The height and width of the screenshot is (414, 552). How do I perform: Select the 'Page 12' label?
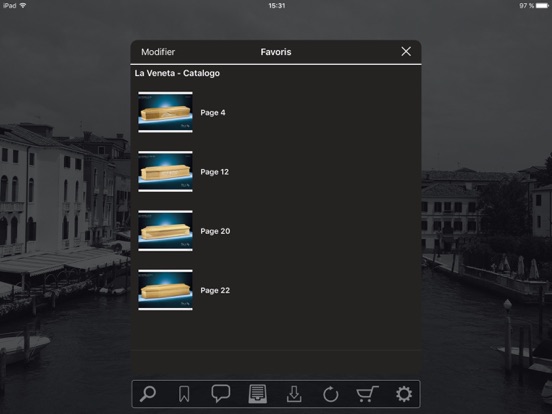click(214, 172)
